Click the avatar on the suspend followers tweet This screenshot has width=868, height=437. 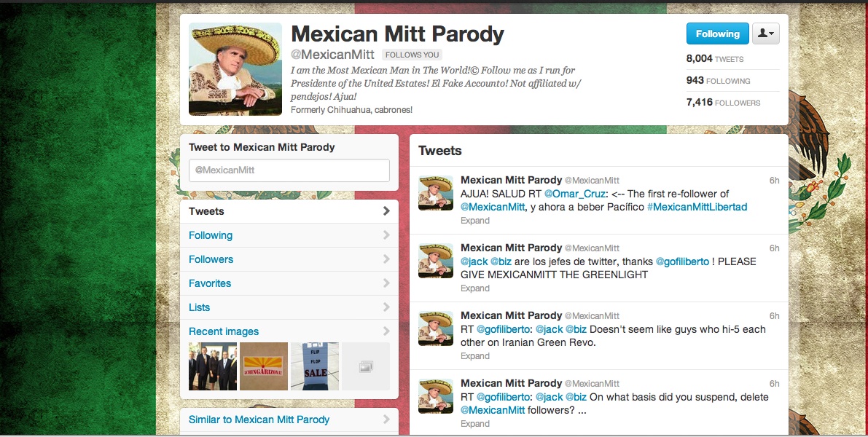coord(436,396)
